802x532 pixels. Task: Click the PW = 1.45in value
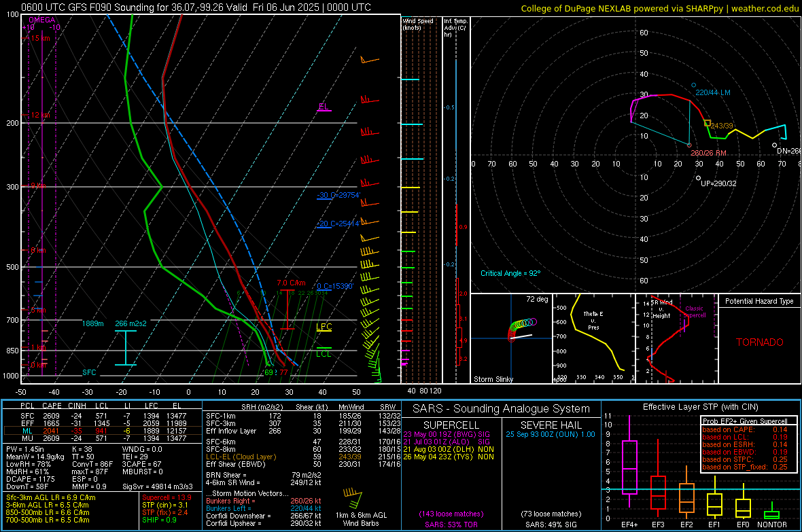tap(27, 449)
